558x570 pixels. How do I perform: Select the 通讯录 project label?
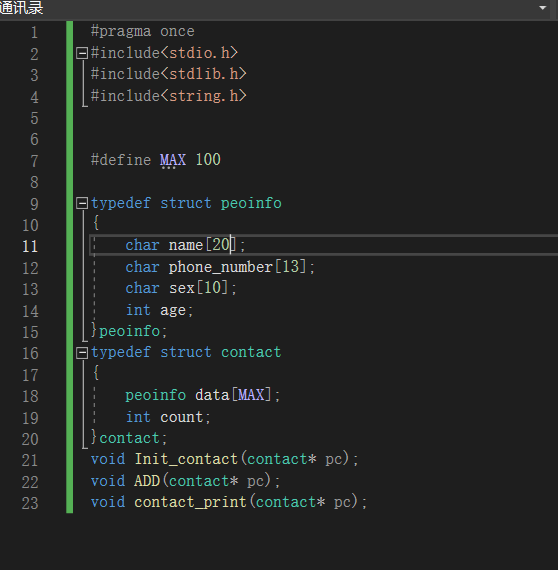click(x=21, y=7)
